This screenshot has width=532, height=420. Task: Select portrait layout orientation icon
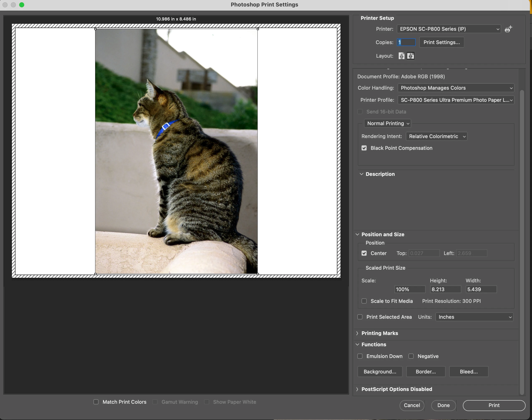tap(401, 56)
